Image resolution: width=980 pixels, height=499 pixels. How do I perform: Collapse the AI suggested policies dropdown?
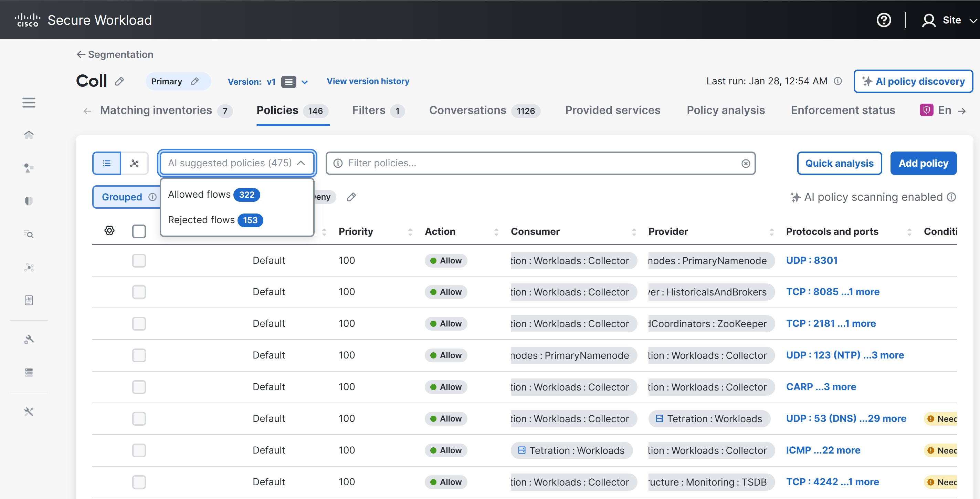coord(301,163)
